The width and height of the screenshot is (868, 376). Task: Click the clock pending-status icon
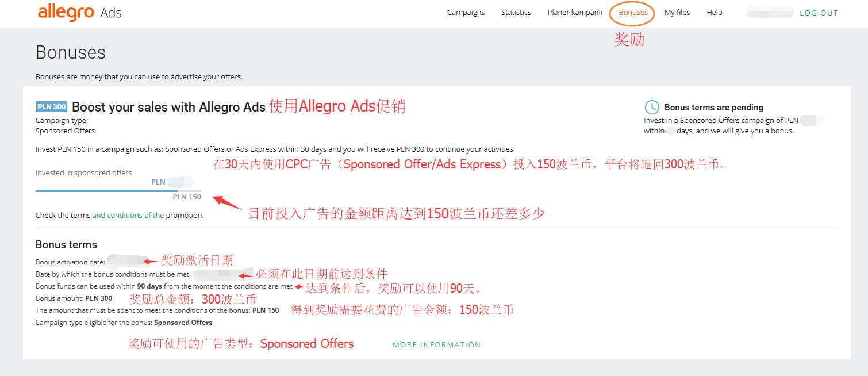[x=651, y=107]
